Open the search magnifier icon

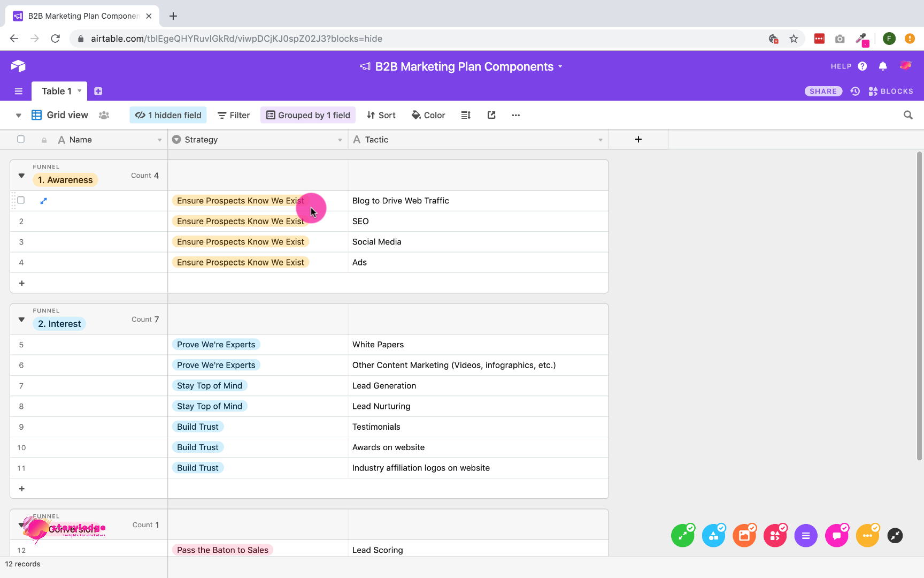click(908, 115)
